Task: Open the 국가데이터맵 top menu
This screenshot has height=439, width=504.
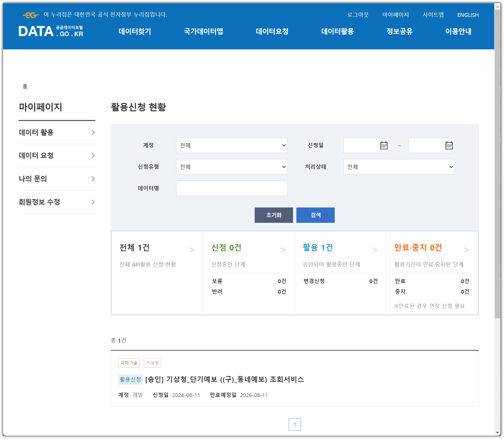Action: click(203, 31)
